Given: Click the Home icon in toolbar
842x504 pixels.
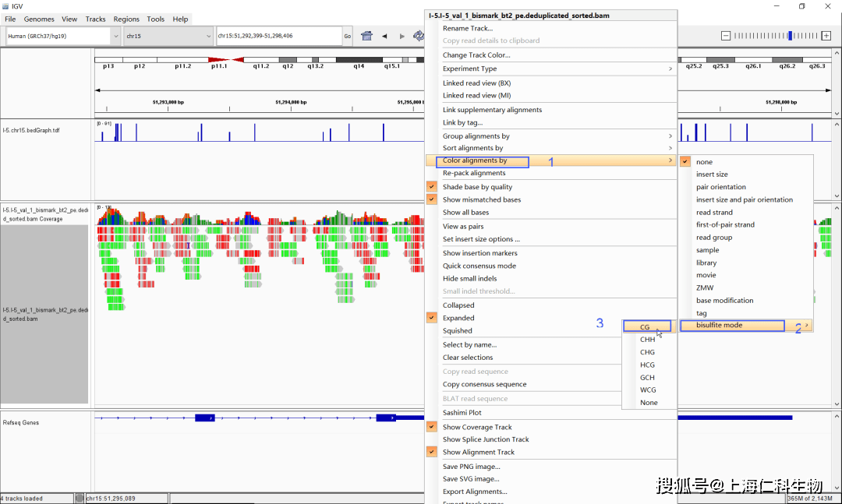Looking at the screenshot, I should (x=366, y=36).
